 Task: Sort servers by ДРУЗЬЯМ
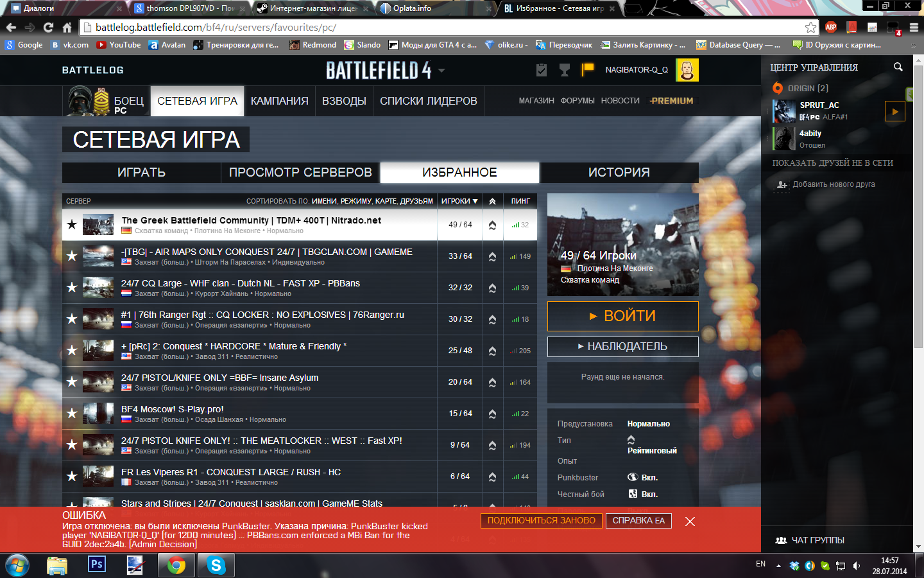[416, 201]
